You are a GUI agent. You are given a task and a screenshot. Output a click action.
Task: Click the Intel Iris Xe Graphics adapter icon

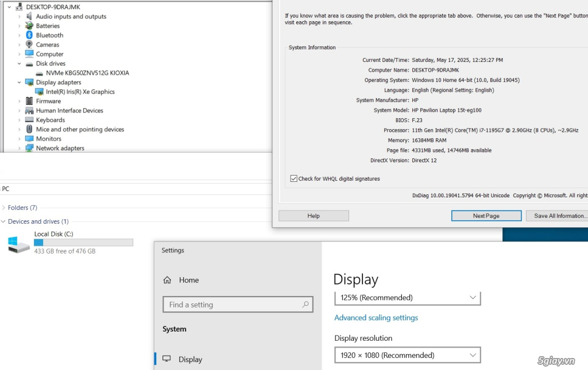(x=39, y=91)
